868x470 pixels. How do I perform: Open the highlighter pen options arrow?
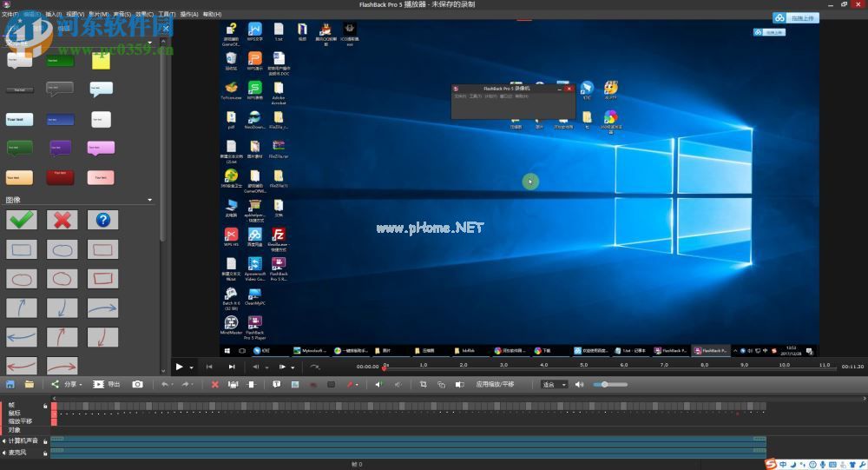click(x=357, y=385)
